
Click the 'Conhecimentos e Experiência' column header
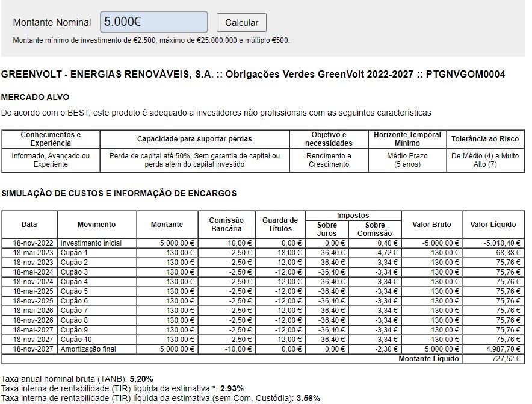pos(51,139)
